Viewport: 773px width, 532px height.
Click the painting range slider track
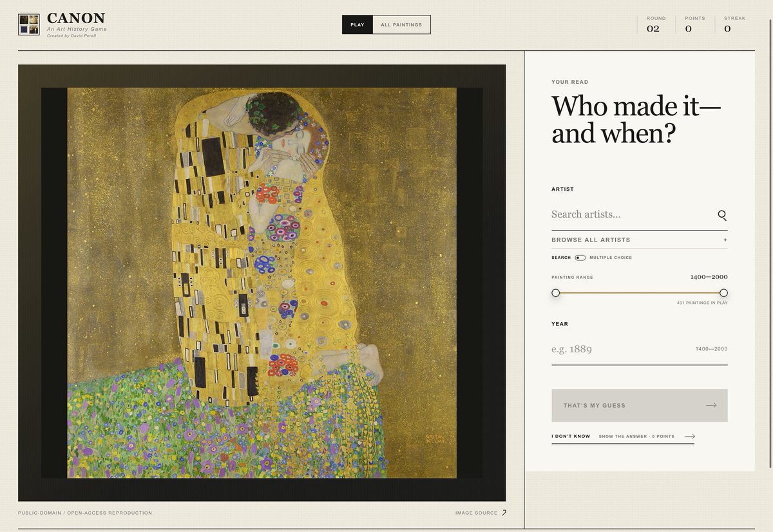[x=640, y=292]
